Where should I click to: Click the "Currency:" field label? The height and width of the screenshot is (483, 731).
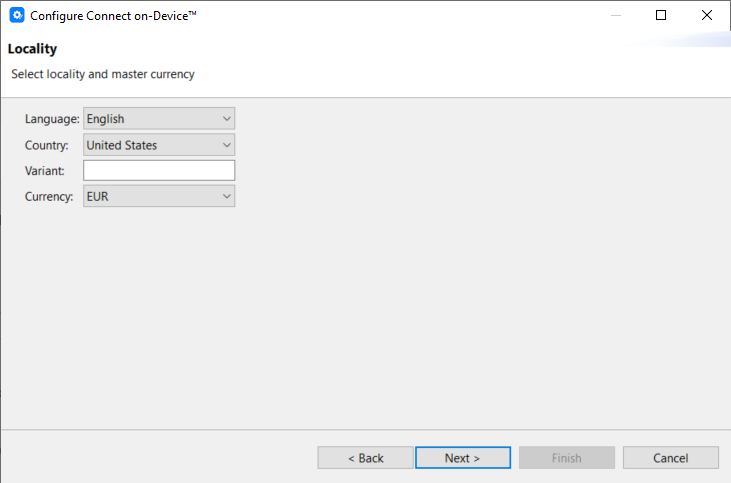tap(49, 197)
